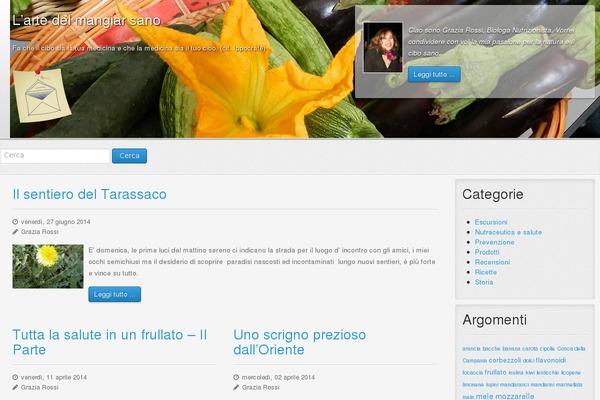Screen dimensions: 600x400
Task: Click author Grazia Rossi under Uno scrigno prezioso
Action: tap(260, 387)
